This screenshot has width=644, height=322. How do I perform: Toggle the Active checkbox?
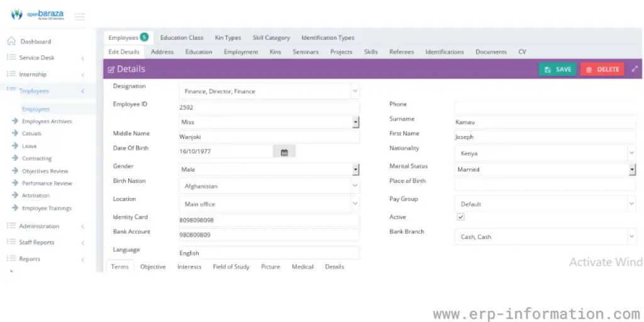[x=460, y=217]
